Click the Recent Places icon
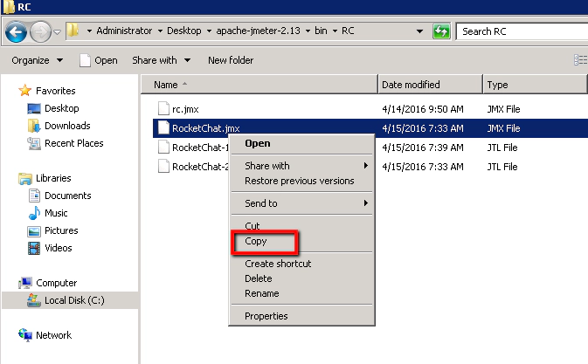 [34, 143]
